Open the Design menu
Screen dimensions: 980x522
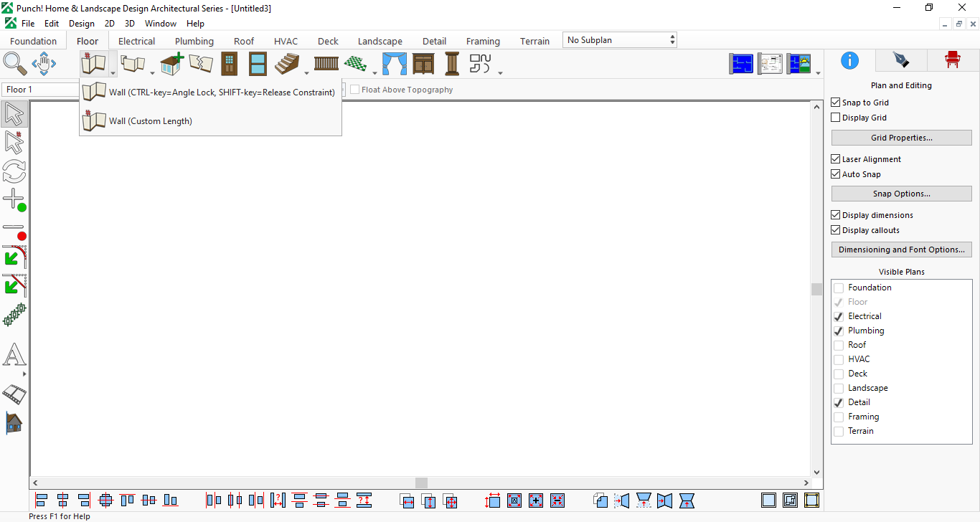82,24
